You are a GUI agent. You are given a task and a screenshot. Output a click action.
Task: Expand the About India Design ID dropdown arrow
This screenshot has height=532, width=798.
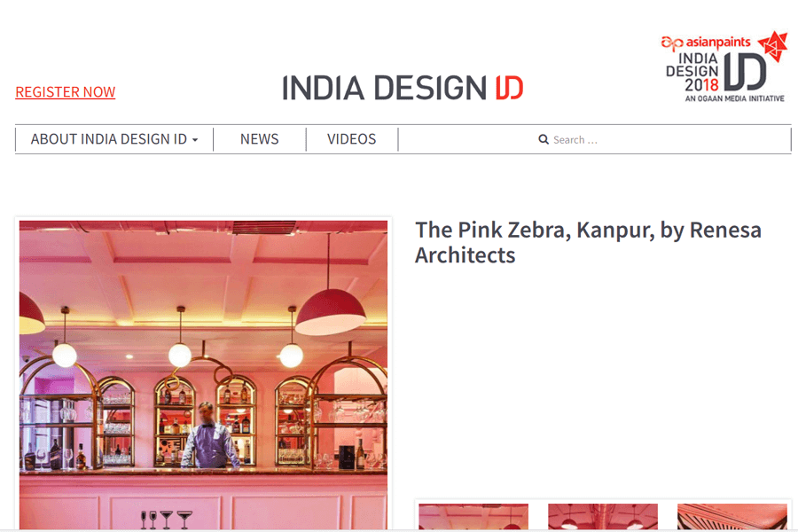pos(195,140)
